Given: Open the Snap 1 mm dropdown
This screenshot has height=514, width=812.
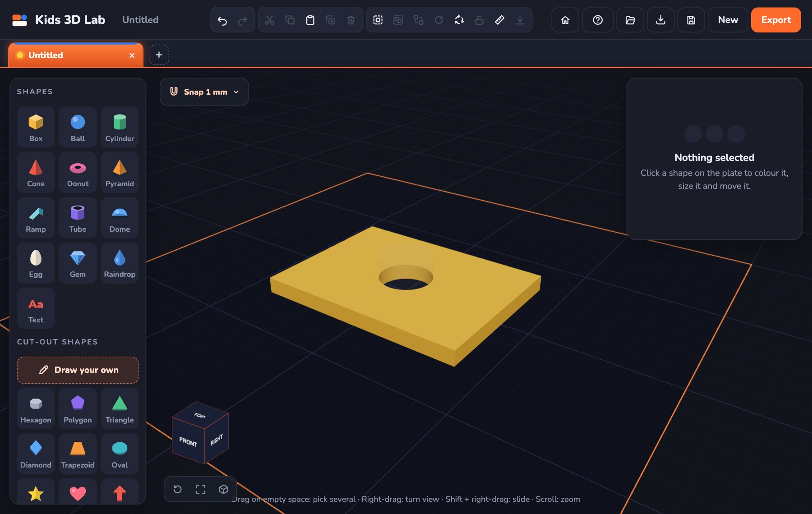Looking at the screenshot, I should [204, 92].
